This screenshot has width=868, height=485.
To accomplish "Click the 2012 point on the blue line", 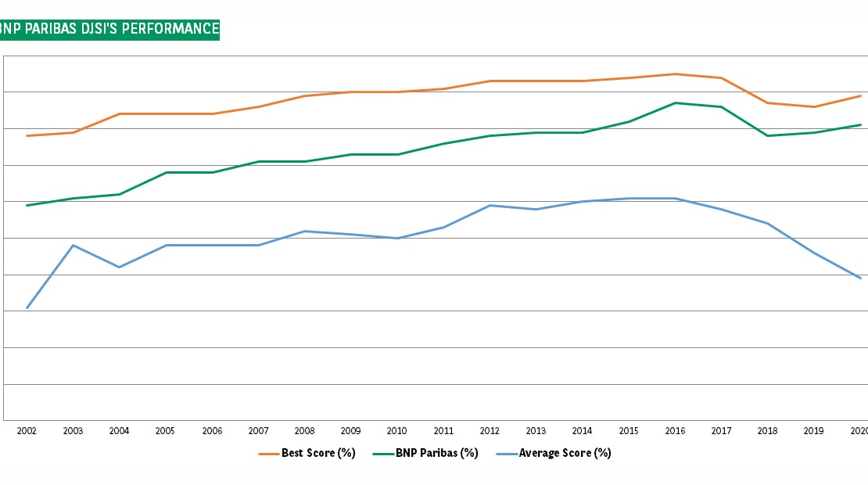I will pos(490,205).
